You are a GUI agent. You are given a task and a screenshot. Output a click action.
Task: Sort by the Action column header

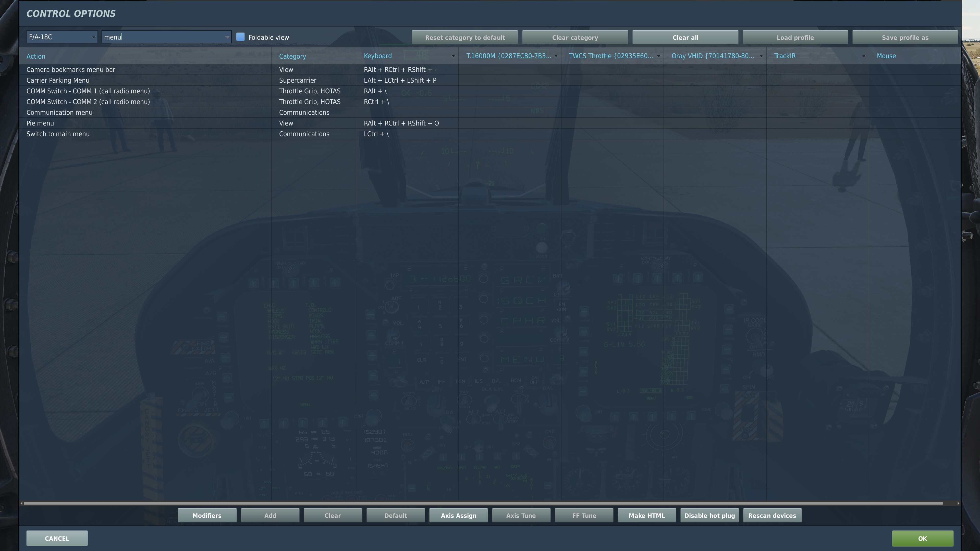coord(36,56)
